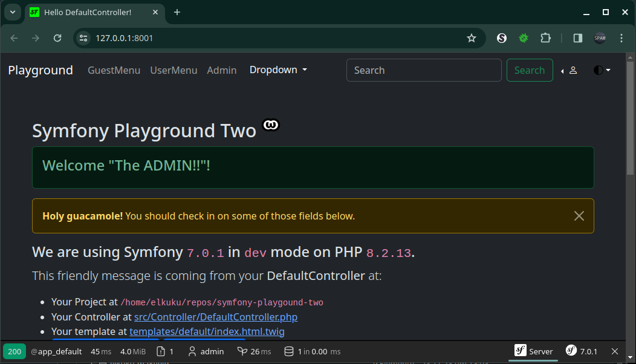Click the PHP version 8.2.13 text
The width and height of the screenshot is (636, 364).
coord(389,253)
